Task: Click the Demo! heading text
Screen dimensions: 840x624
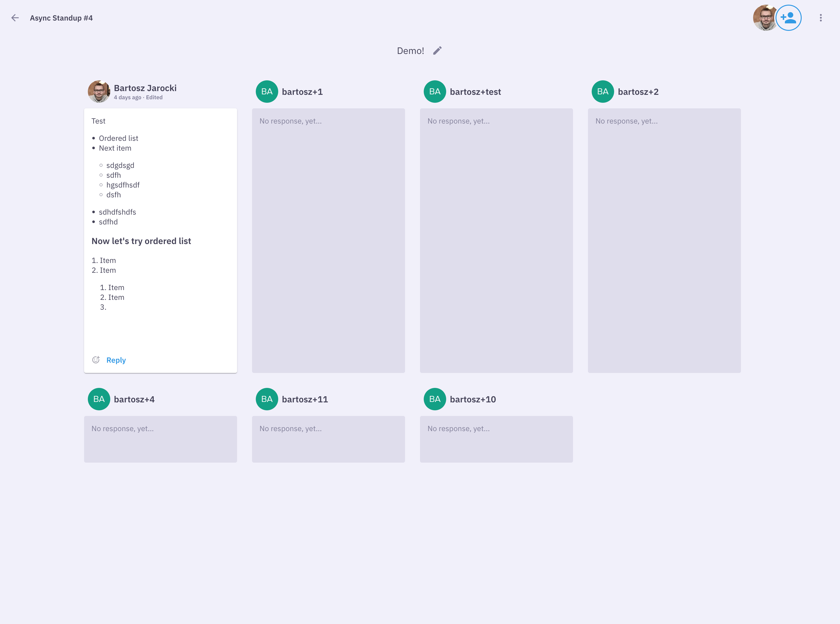Action: pos(410,50)
